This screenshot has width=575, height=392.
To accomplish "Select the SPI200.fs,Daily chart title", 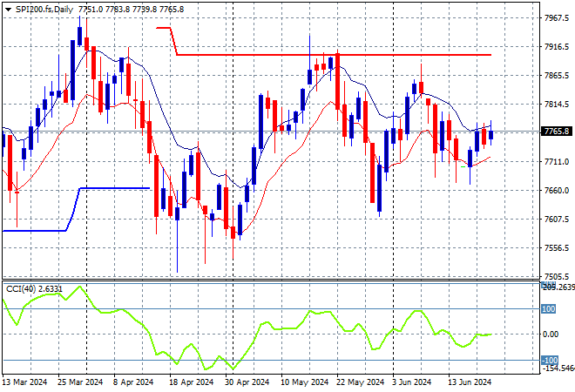I will click(x=44, y=10).
